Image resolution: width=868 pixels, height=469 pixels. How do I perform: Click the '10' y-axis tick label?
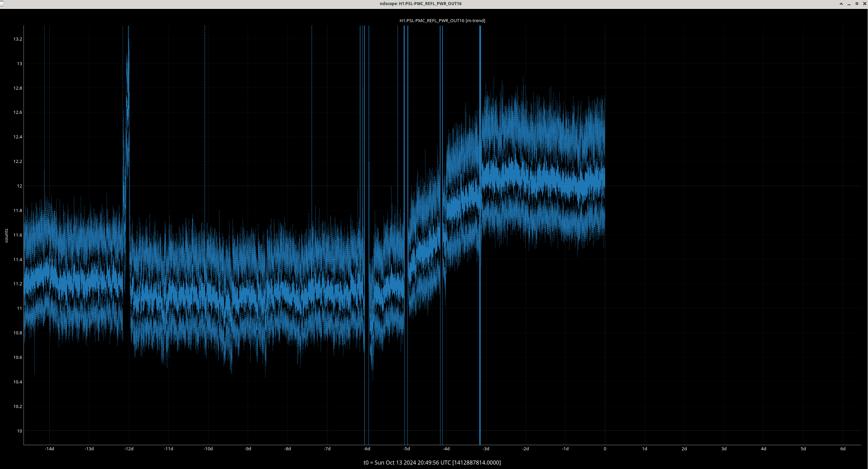pyautogui.click(x=20, y=431)
